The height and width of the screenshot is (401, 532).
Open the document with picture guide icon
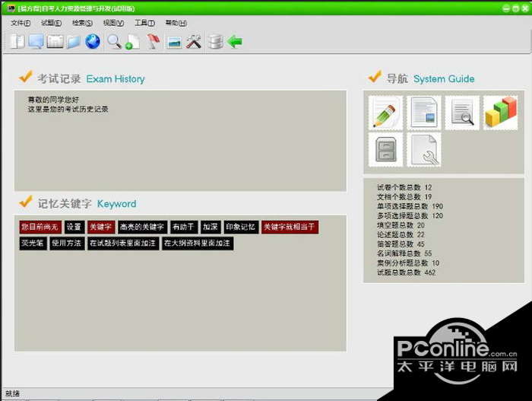[424, 113]
